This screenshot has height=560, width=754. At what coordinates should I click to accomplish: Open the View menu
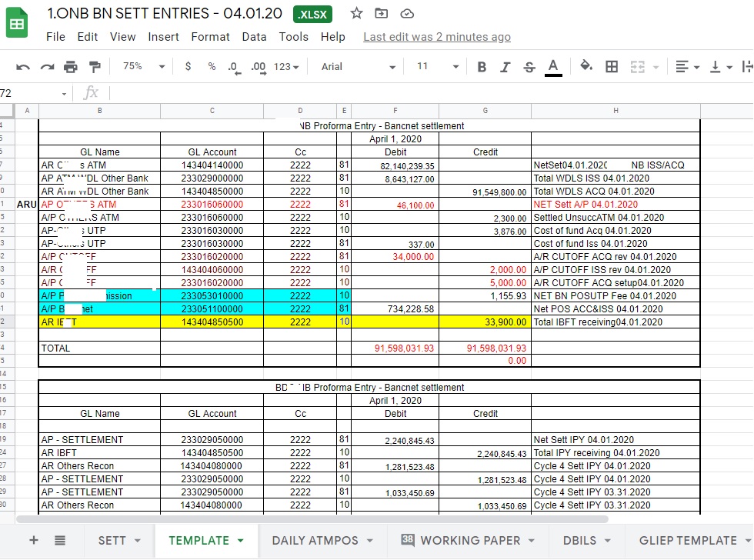(x=122, y=37)
